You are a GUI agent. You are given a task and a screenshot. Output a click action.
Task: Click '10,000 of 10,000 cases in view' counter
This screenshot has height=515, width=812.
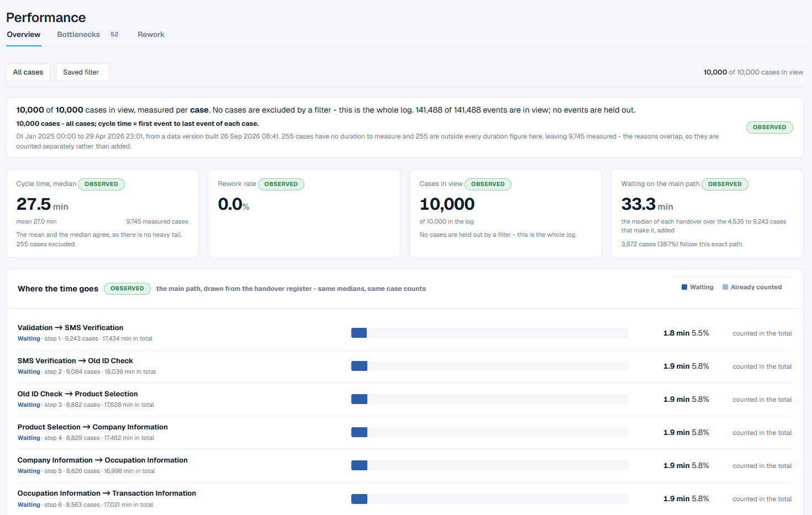pyautogui.click(x=753, y=72)
